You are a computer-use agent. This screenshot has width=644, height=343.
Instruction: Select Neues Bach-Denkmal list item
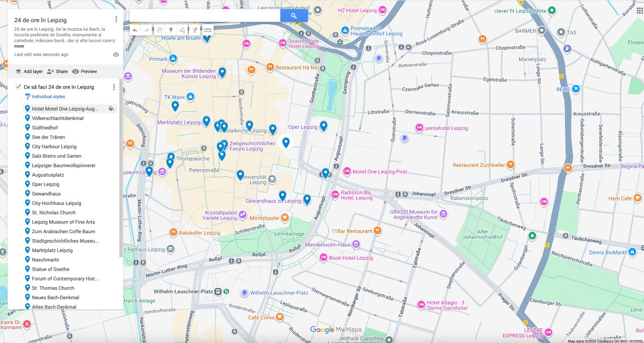(56, 298)
